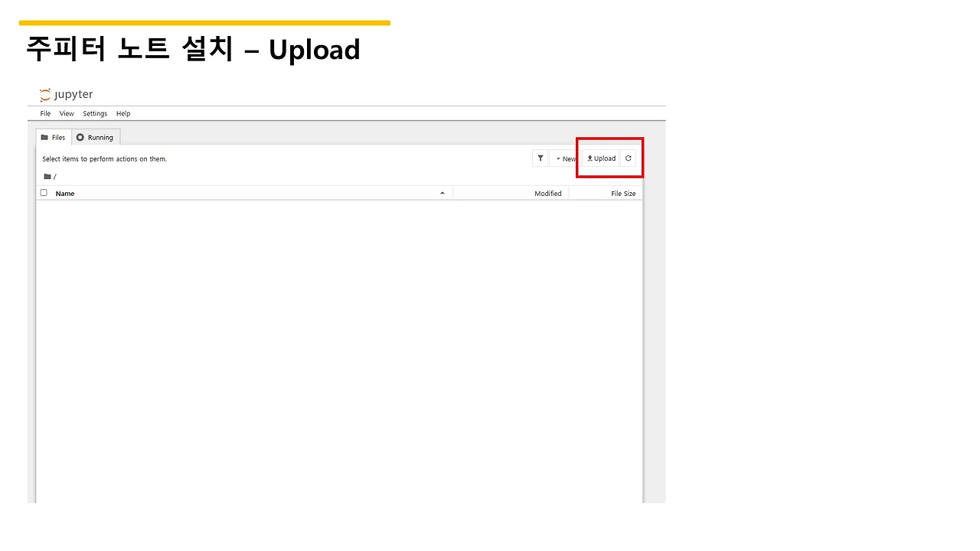
Task: Switch to the Files tab
Action: click(x=54, y=137)
